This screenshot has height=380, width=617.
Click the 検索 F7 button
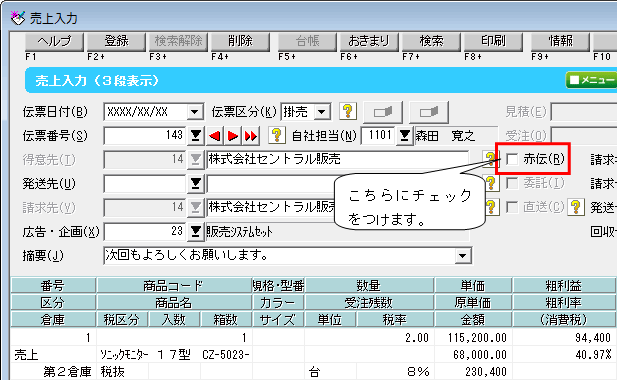click(431, 41)
